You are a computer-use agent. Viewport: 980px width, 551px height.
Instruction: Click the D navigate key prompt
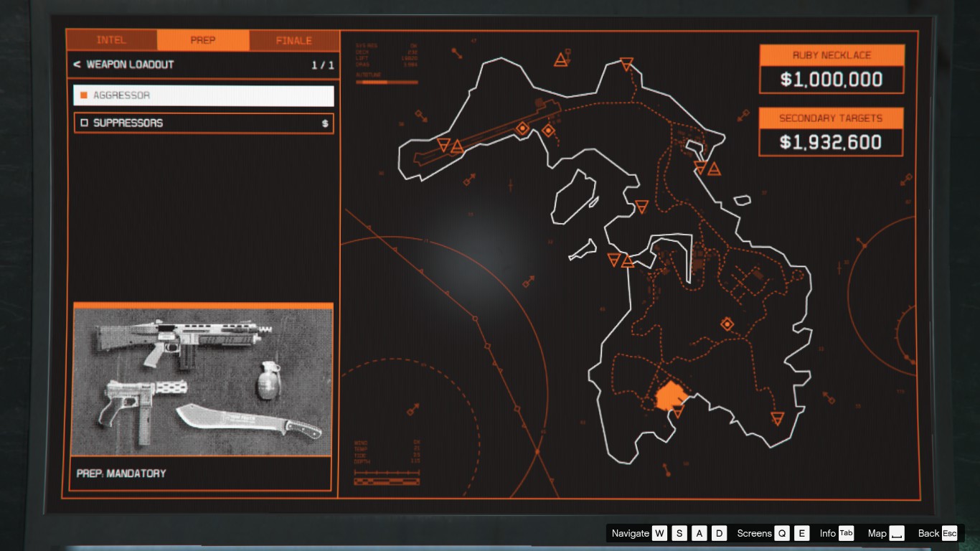[720, 533]
